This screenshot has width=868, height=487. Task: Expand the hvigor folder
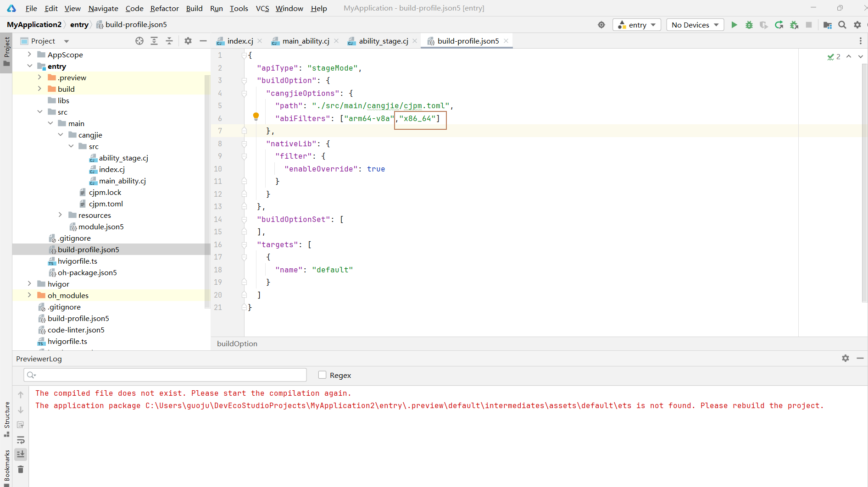tap(29, 283)
